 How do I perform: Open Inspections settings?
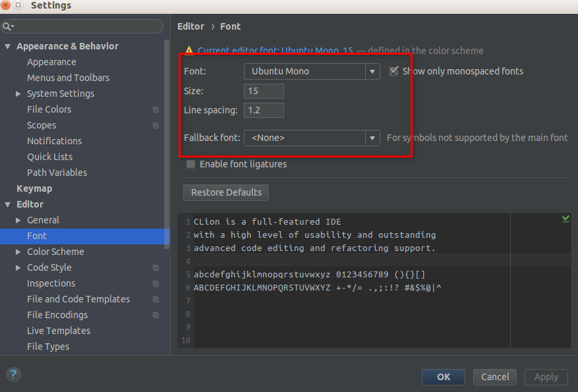click(51, 283)
